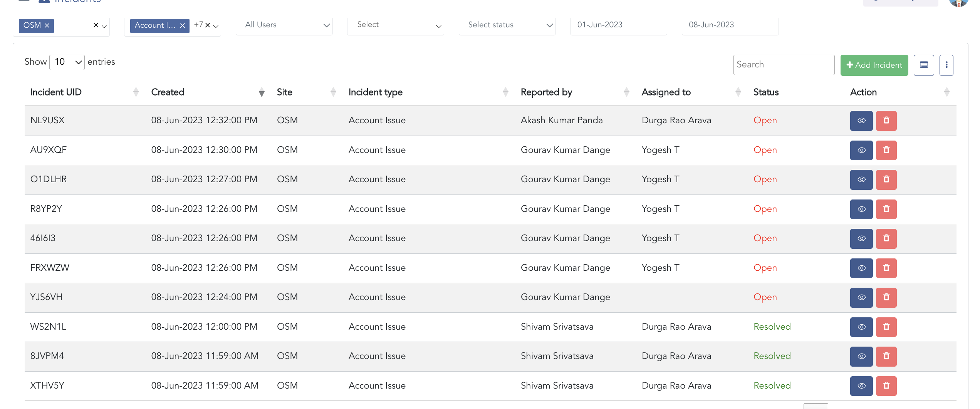Open the 01-Jun-2023 start date picker

(x=618, y=25)
